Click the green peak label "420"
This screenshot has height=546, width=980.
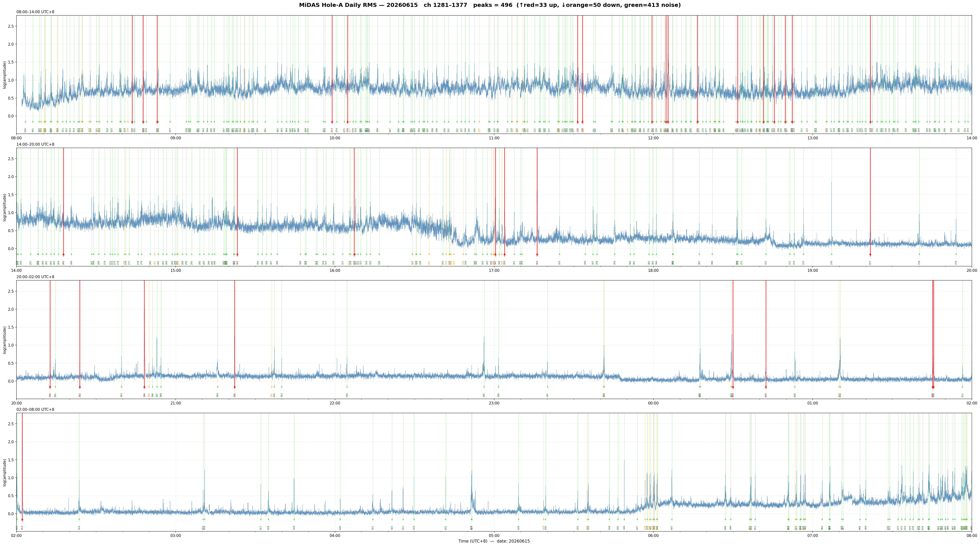coord(340,528)
